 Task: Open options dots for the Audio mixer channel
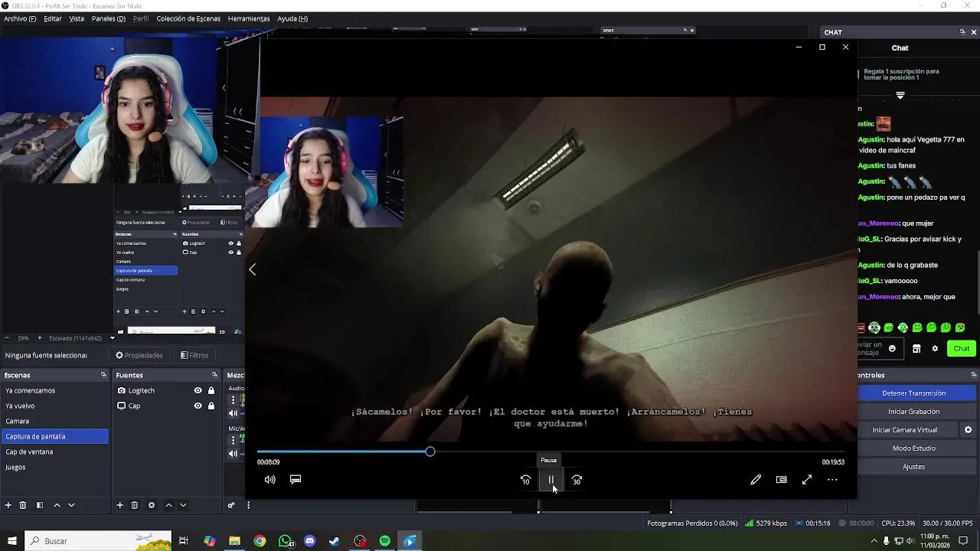point(234,400)
